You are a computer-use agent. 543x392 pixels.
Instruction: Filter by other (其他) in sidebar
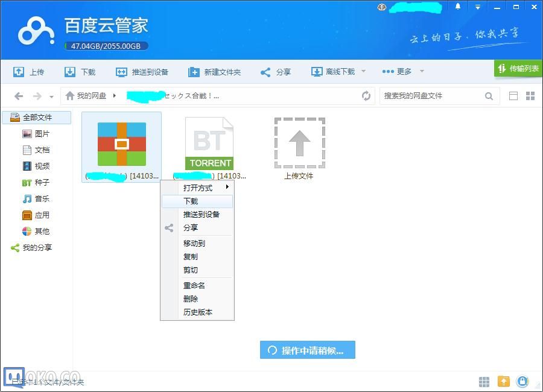click(x=36, y=232)
